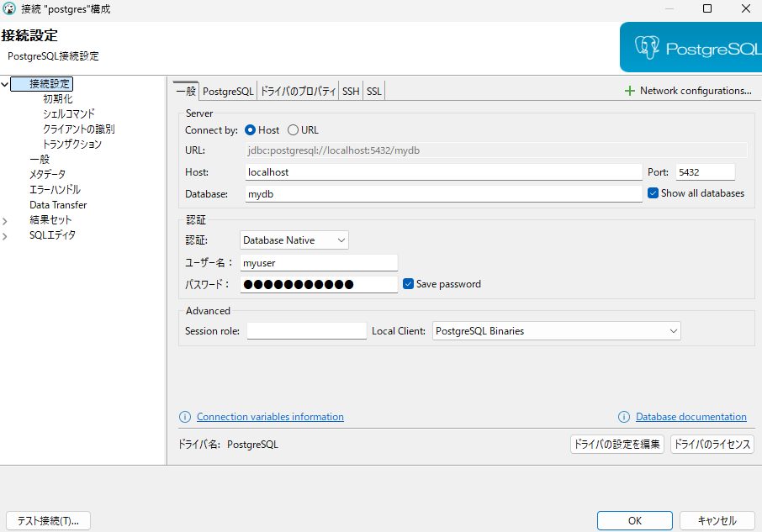
Task: Click the ドライバの設定を編集 button
Action: pos(617,444)
